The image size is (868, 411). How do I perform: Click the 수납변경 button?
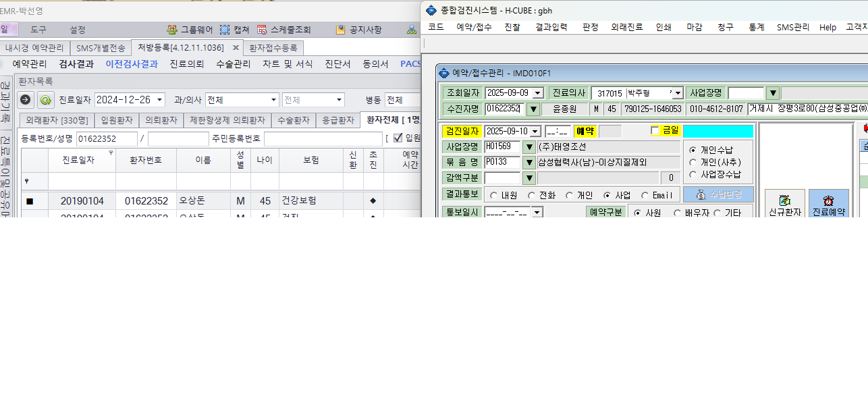[x=718, y=194]
